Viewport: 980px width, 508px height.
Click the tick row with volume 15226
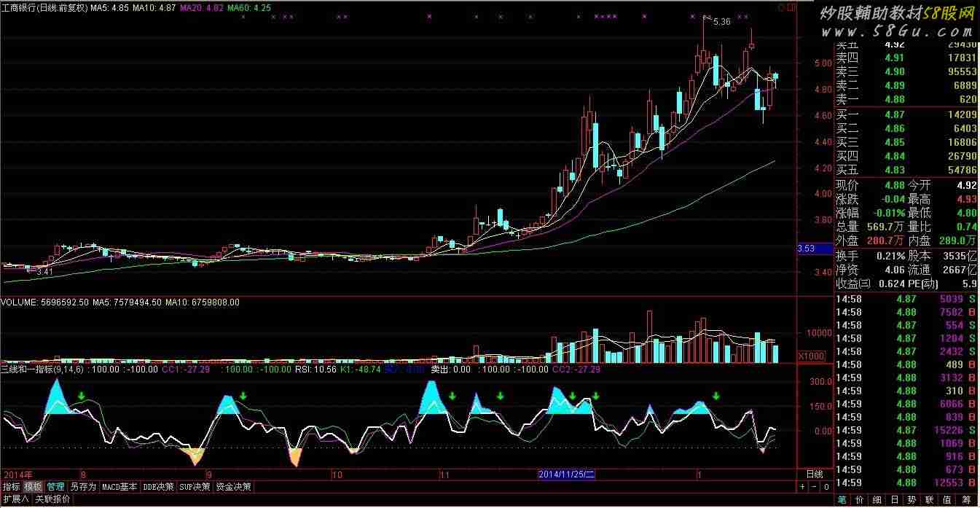tap(906, 430)
